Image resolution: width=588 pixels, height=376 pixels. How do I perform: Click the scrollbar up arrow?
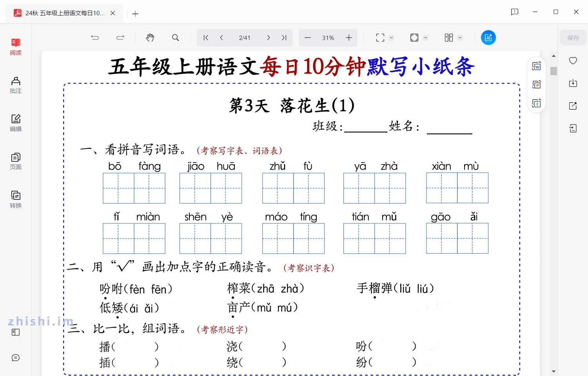[x=554, y=56]
